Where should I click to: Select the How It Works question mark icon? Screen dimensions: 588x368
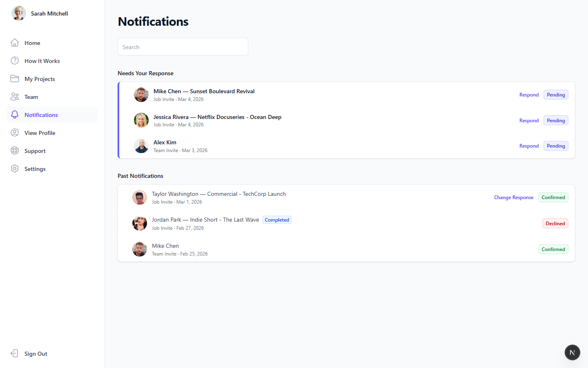15,61
